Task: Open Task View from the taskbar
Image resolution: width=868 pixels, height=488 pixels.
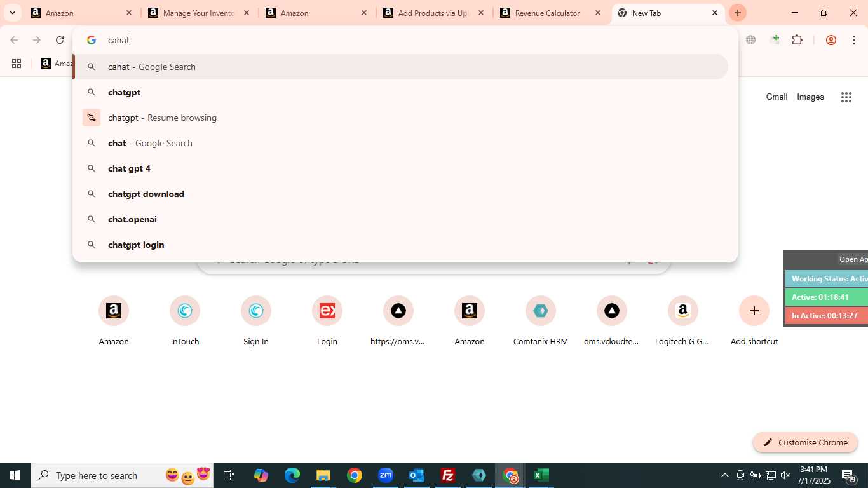Action: point(229,475)
